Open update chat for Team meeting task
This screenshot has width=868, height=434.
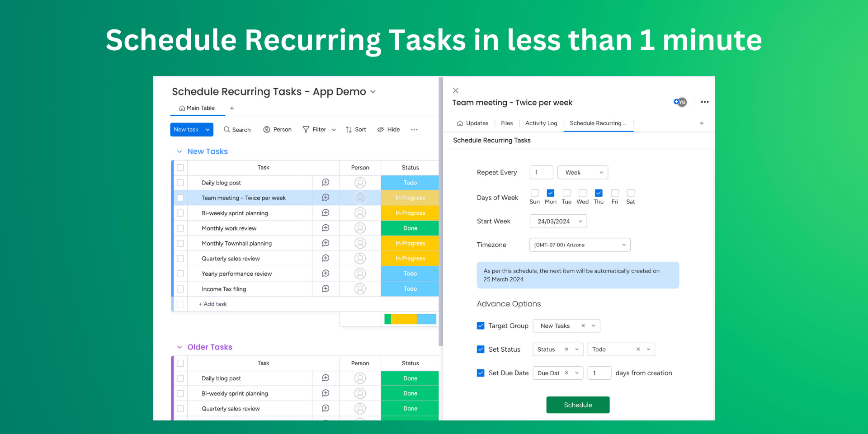[x=325, y=198]
